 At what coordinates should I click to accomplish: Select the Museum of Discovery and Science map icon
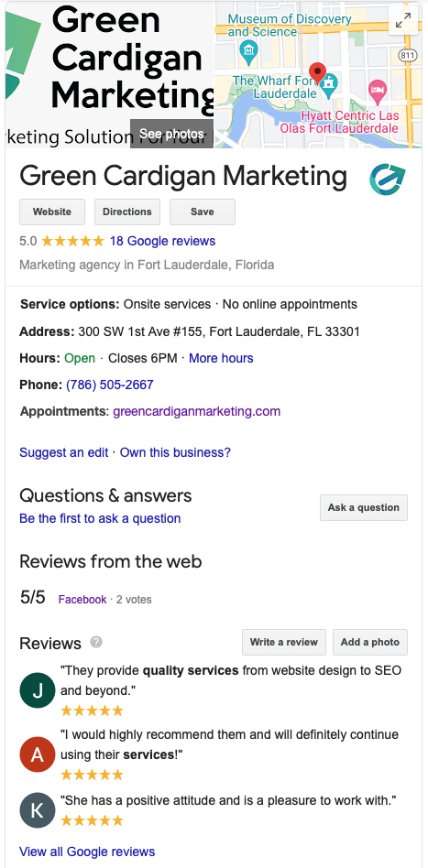click(247, 51)
